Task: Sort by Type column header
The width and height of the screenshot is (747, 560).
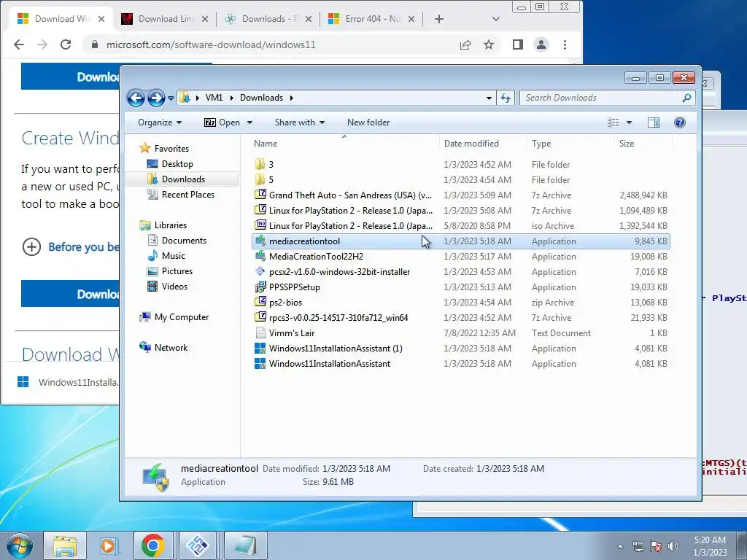Action: (541, 144)
